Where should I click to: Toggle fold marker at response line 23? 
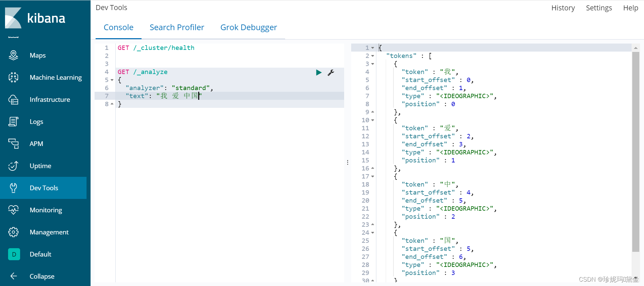373,224
